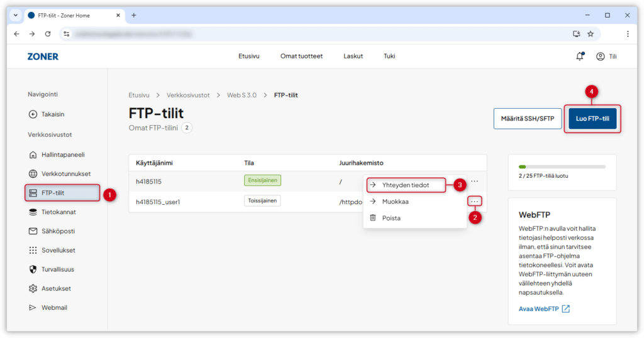Screen dimensions: 644x338
Task: Click the Takaisin back arrow icon
Action: click(x=33, y=114)
